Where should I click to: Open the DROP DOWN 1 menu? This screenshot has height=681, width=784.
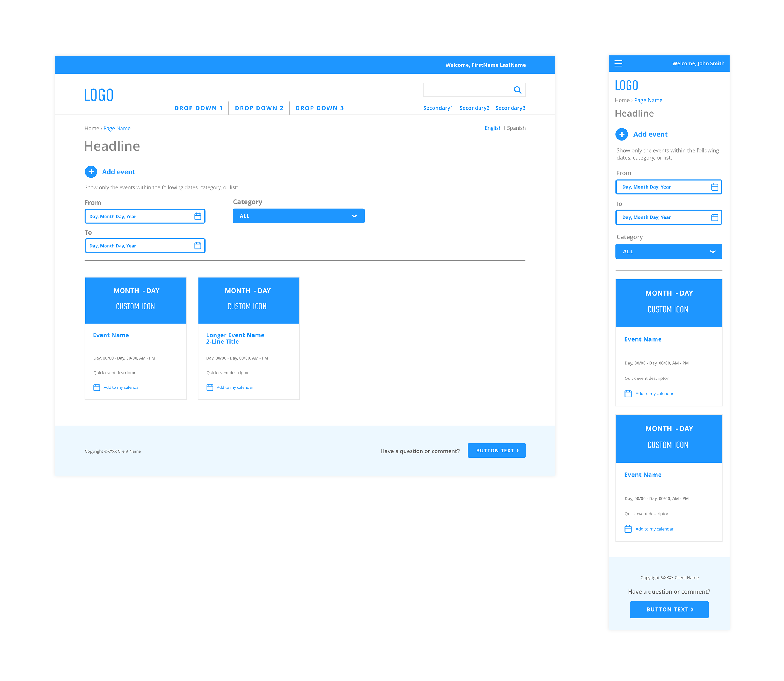(199, 107)
